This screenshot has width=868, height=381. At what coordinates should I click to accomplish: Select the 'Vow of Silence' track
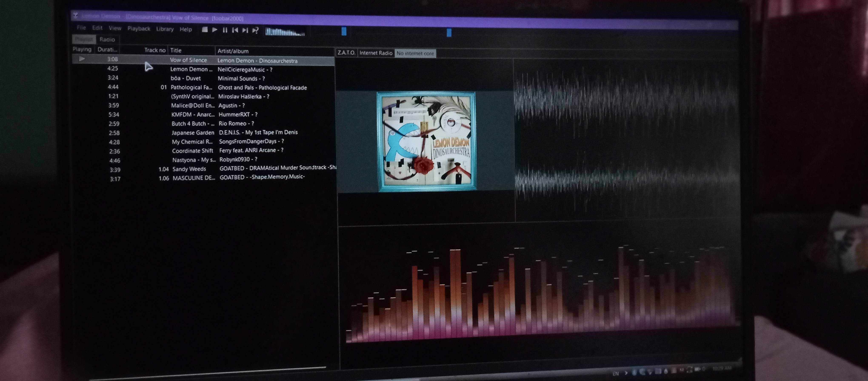click(x=188, y=60)
